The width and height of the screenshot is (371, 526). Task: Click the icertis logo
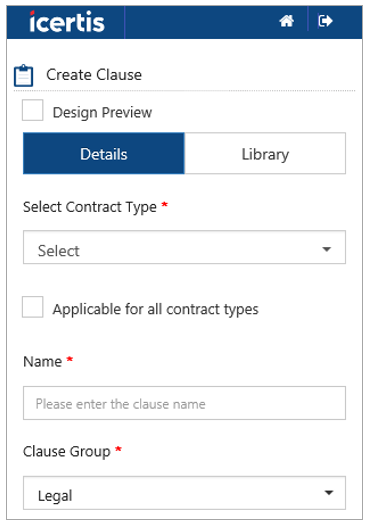67,22
